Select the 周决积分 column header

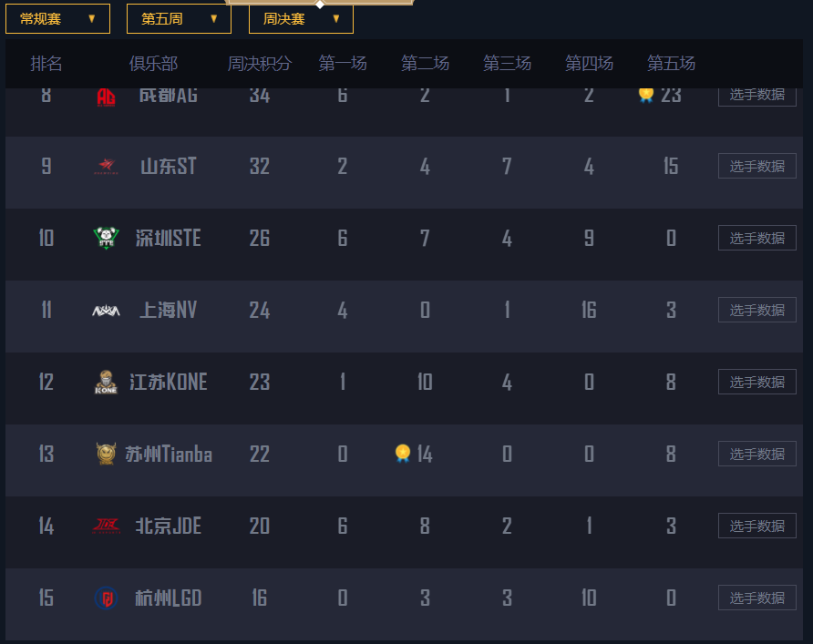pyautogui.click(x=260, y=64)
